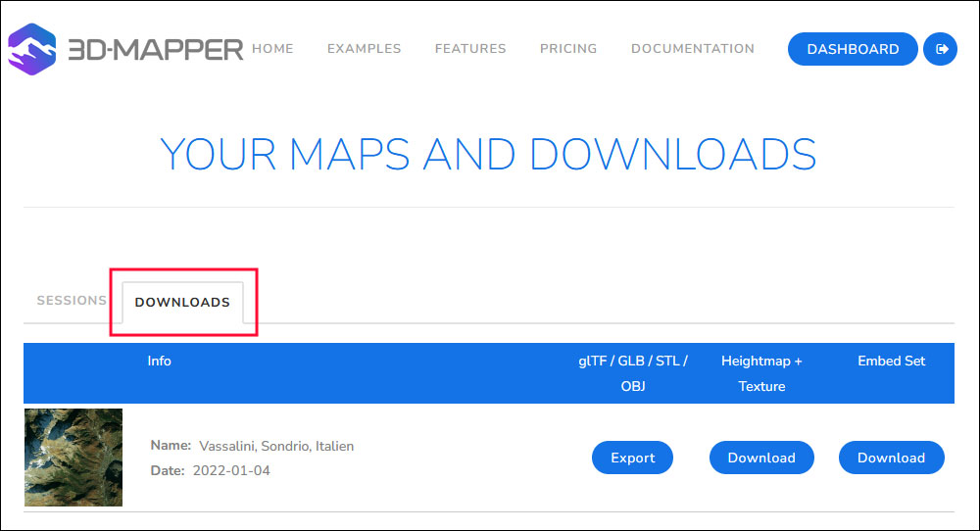The image size is (980, 531).
Task: Go to the Home menu item
Action: [272, 49]
